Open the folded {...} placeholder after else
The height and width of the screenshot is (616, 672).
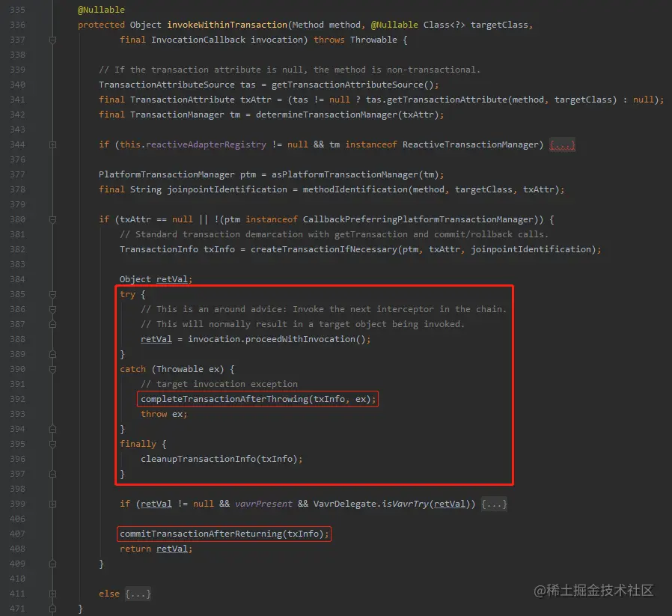tap(138, 594)
